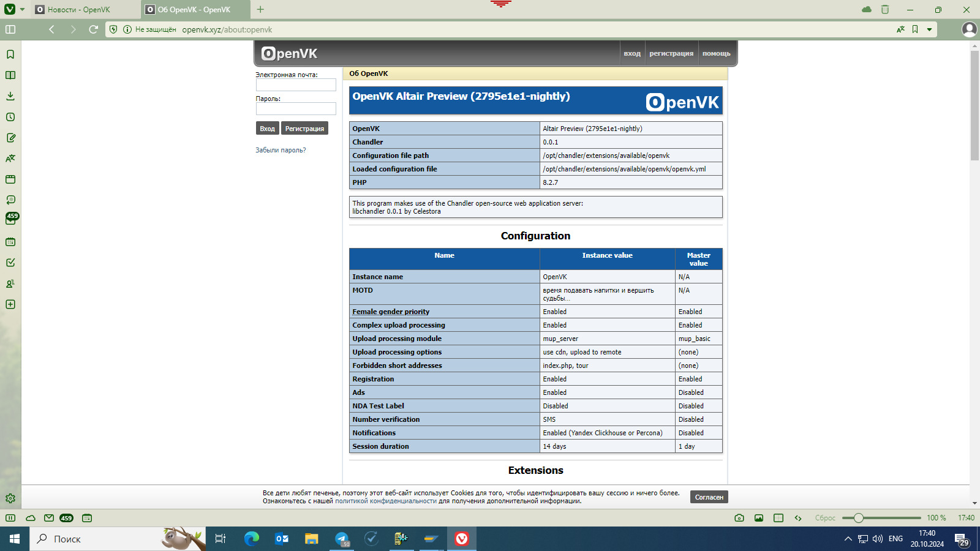The height and width of the screenshot is (551, 980).
Task: Open the Notes side panel
Action: pos(10,138)
